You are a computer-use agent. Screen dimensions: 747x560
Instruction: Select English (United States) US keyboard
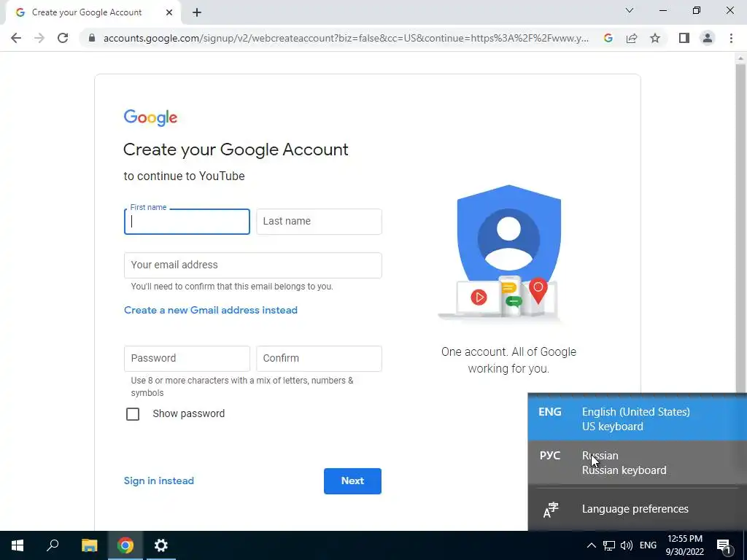637,419
